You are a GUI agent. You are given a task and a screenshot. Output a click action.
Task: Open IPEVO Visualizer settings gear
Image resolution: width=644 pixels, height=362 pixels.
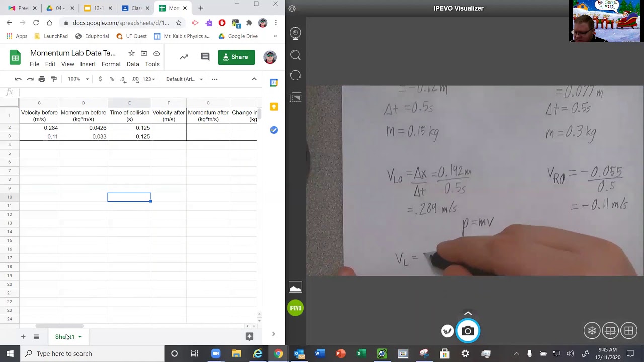[x=292, y=8]
